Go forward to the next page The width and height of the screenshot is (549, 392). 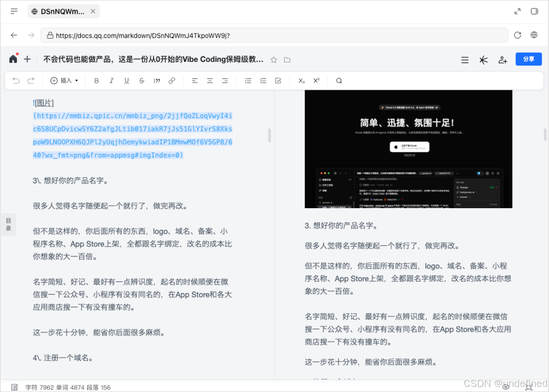point(31,36)
